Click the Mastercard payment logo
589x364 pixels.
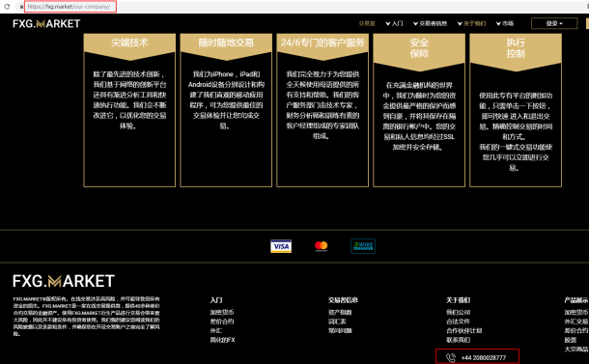pyautogui.click(x=322, y=246)
